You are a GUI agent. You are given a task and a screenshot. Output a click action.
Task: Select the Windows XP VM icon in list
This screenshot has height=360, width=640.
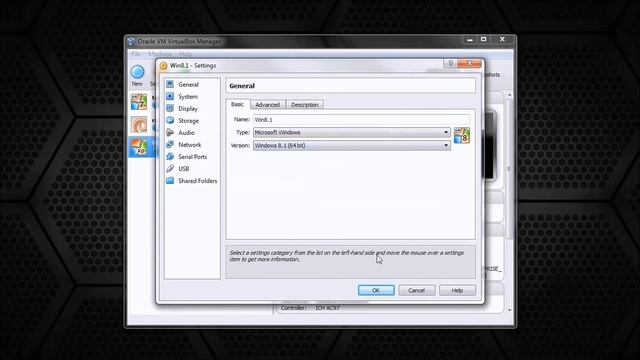coord(139,147)
